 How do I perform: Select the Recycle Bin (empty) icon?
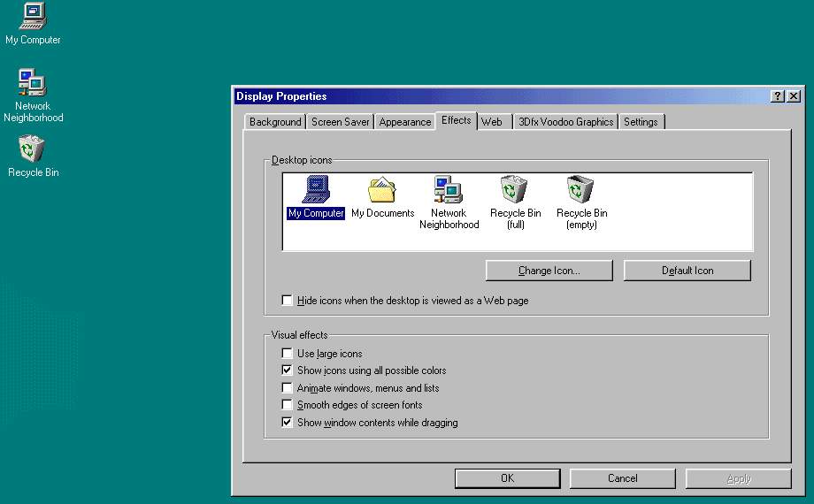[x=581, y=202]
